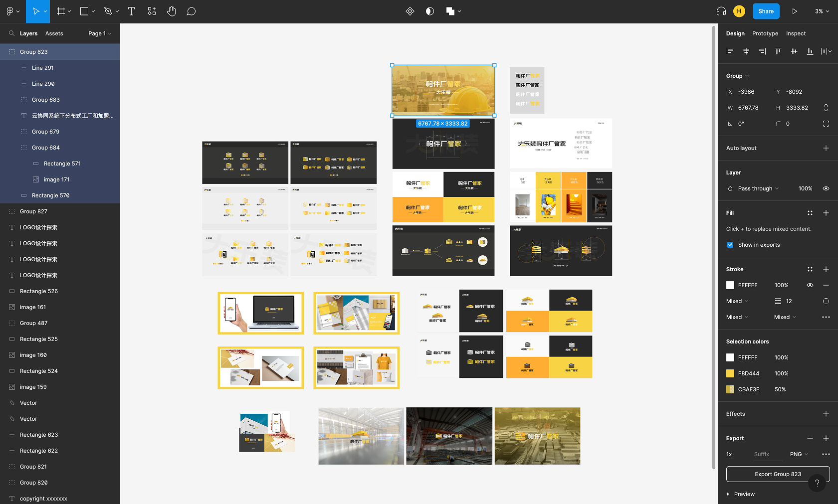Click the export Suffix input field
The height and width of the screenshot is (504, 838).
click(768, 454)
